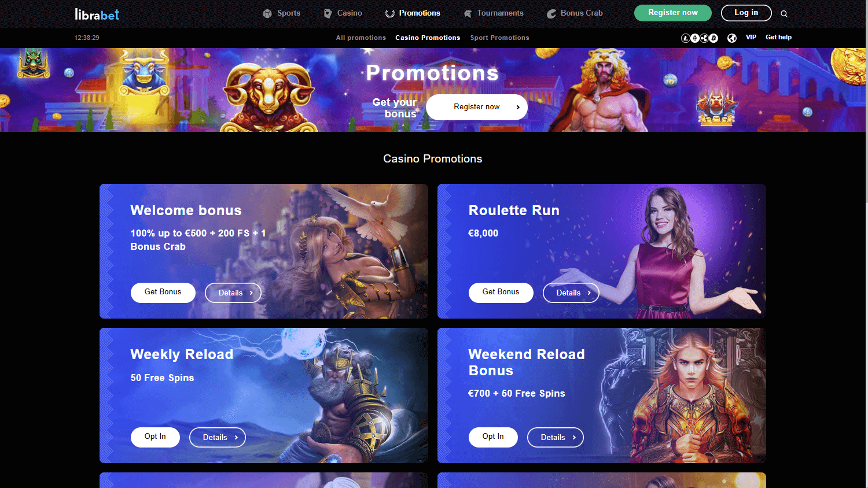This screenshot has height=488, width=868.
Task: Go to the librabet logo homepage
Action: click(x=97, y=14)
